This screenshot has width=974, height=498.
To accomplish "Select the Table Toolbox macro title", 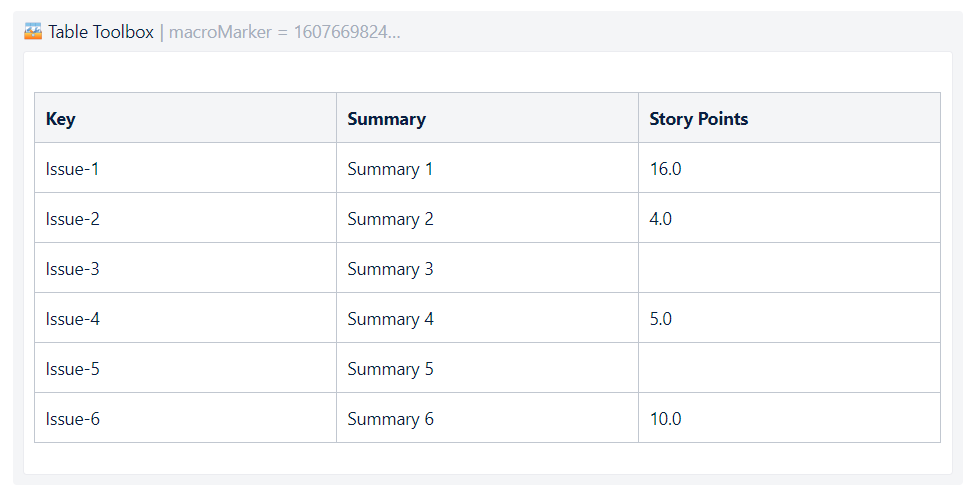I will point(101,32).
